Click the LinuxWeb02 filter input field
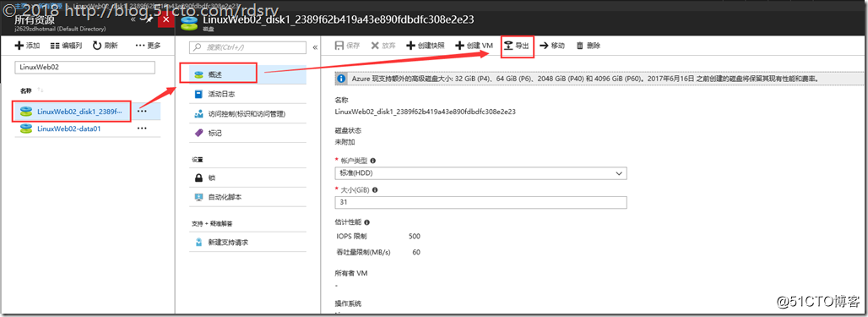Viewport: 868px width, 317px height. coord(84,67)
